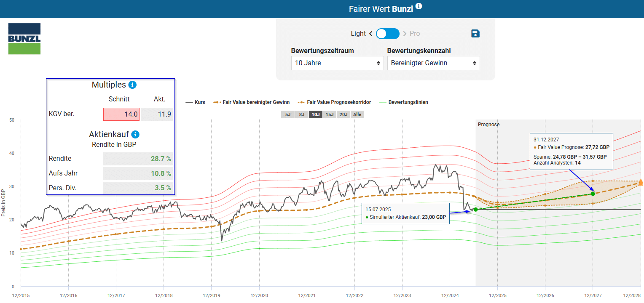
Task: Click the right arrow beside Pro
Action: 405,34
